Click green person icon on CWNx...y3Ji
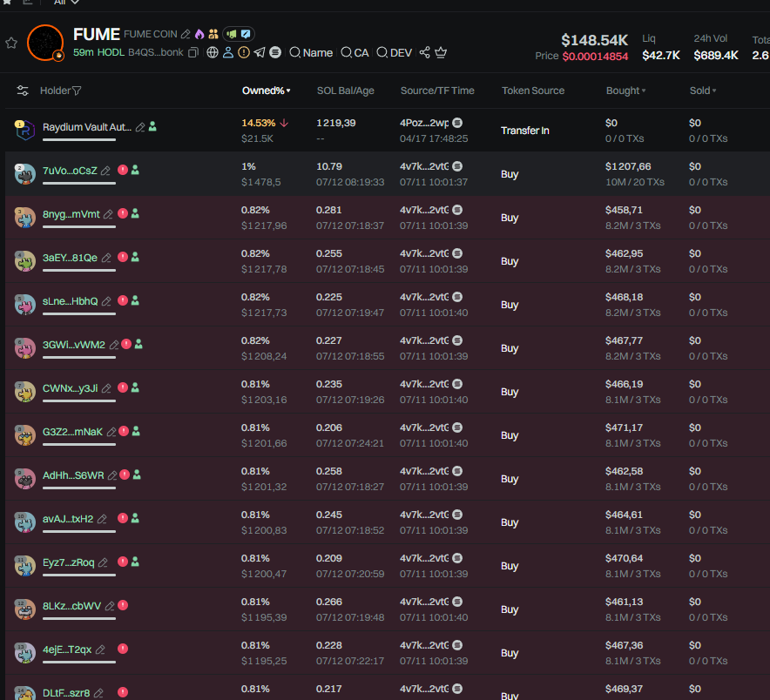The height and width of the screenshot is (700, 770). coord(135,387)
